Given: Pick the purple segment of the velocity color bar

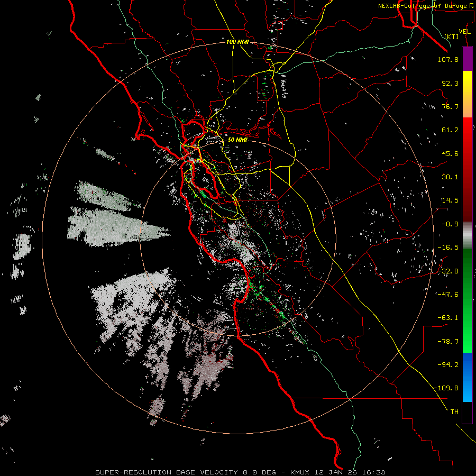Looking at the screenshot, I should pyautogui.click(x=467, y=59).
